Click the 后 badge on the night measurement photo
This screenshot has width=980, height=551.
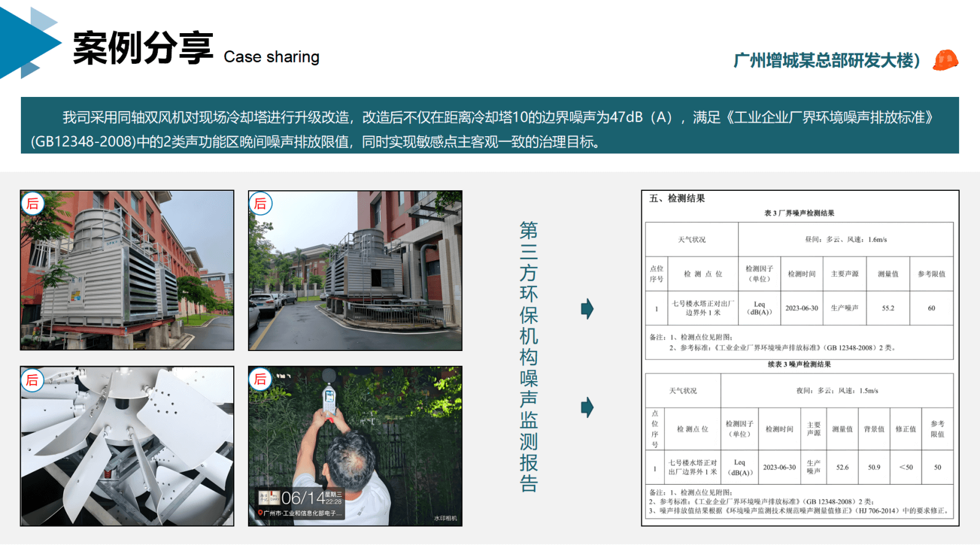(x=260, y=380)
